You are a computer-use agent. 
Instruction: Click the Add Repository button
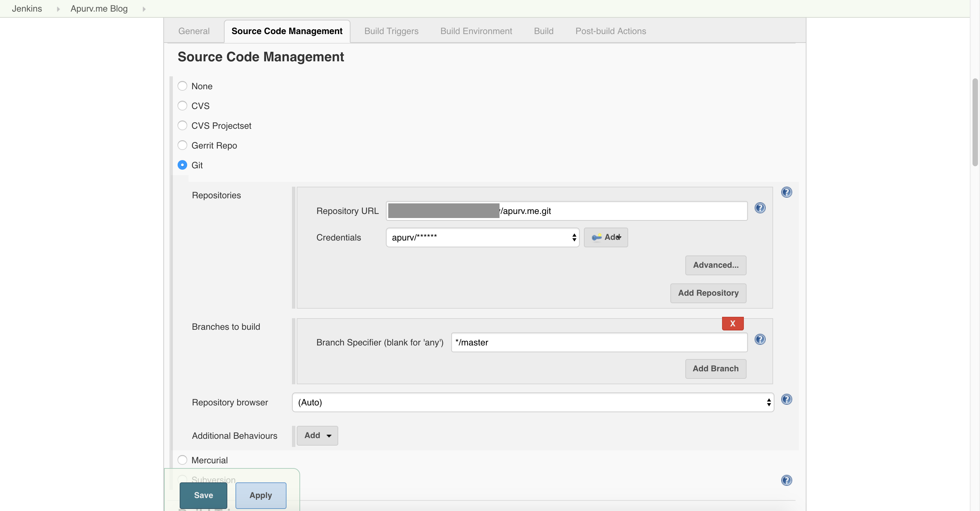coord(708,293)
